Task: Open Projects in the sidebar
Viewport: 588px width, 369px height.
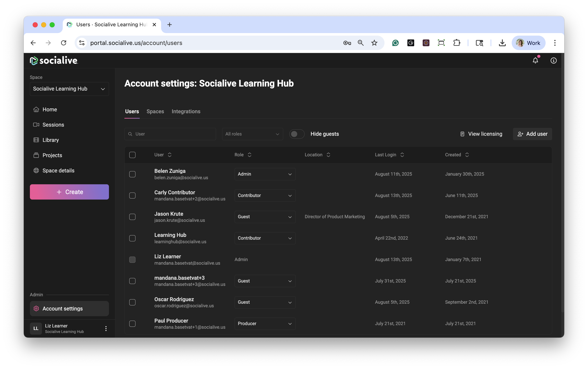Action: [x=52, y=155]
